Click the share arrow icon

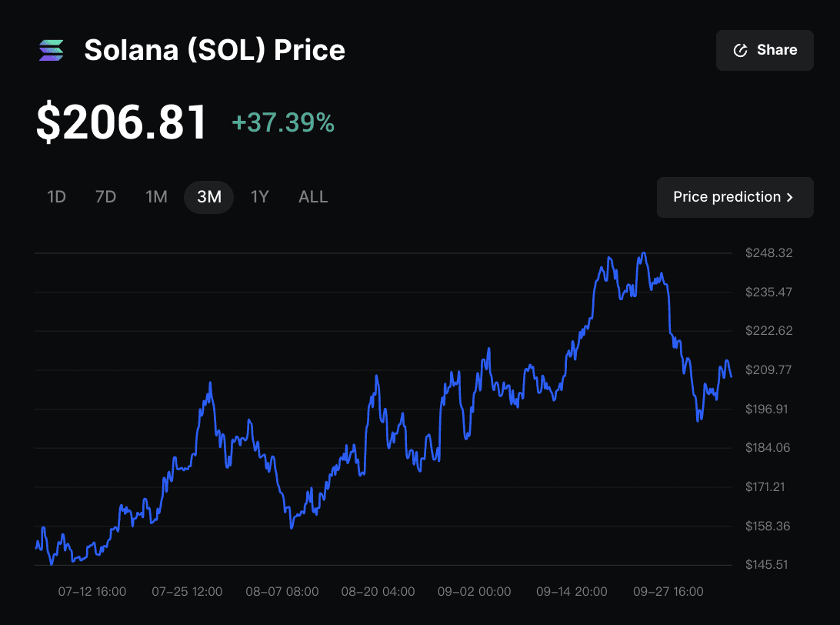coord(741,49)
